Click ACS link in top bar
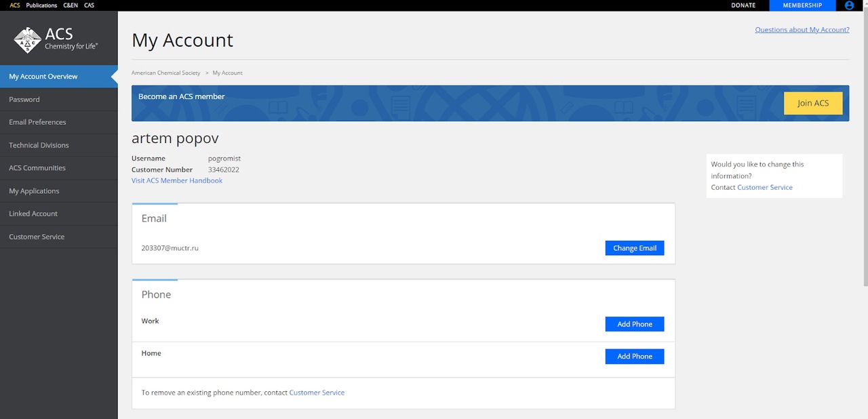This screenshot has height=419, width=868. [x=15, y=5]
